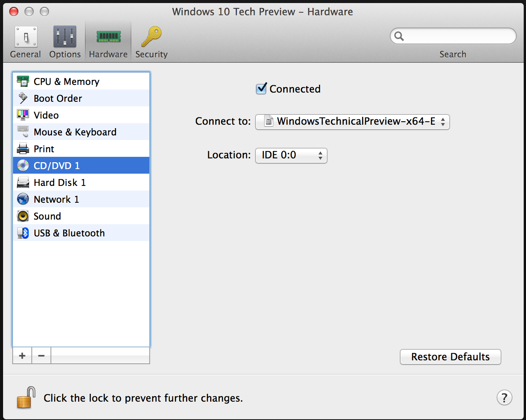Image resolution: width=526 pixels, height=420 pixels.
Task: Select the Boot Order icon in sidebar
Action: 23,98
